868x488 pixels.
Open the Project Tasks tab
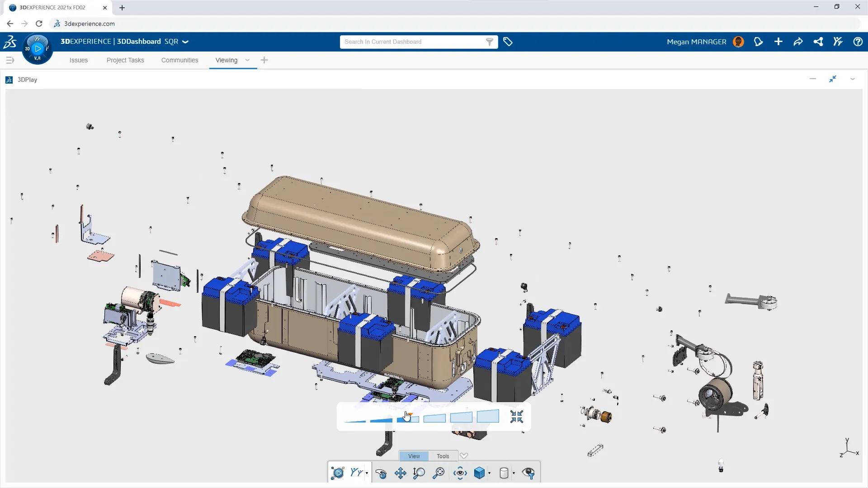(125, 60)
